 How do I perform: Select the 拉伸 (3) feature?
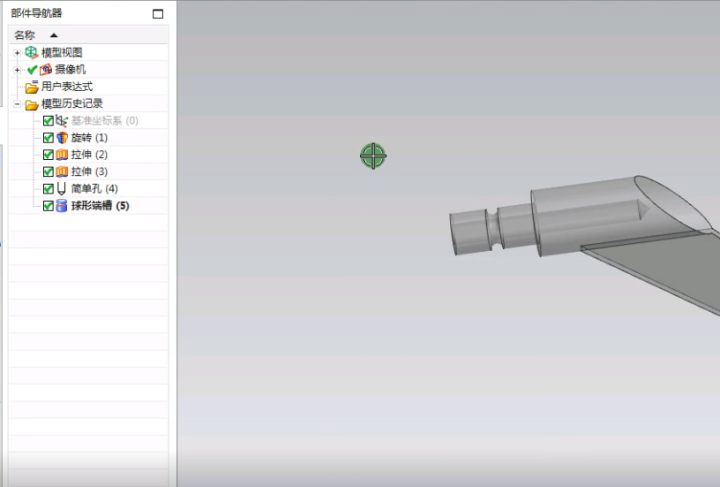pos(90,172)
